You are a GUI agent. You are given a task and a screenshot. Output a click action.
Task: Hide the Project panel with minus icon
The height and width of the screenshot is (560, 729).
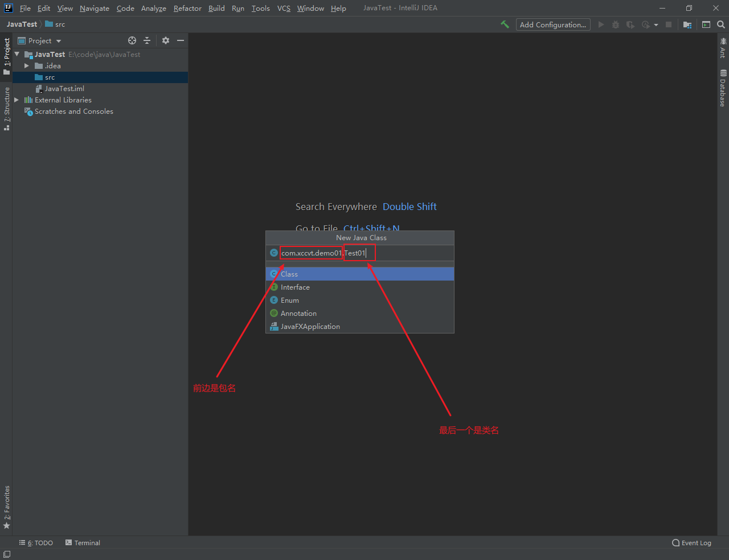[x=181, y=40]
